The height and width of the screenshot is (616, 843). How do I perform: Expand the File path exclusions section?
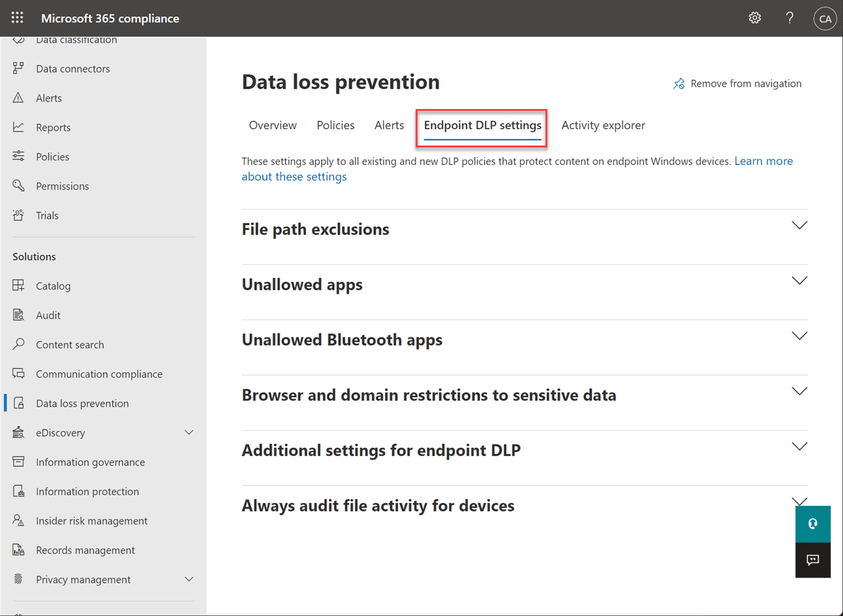pyautogui.click(x=799, y=224)
